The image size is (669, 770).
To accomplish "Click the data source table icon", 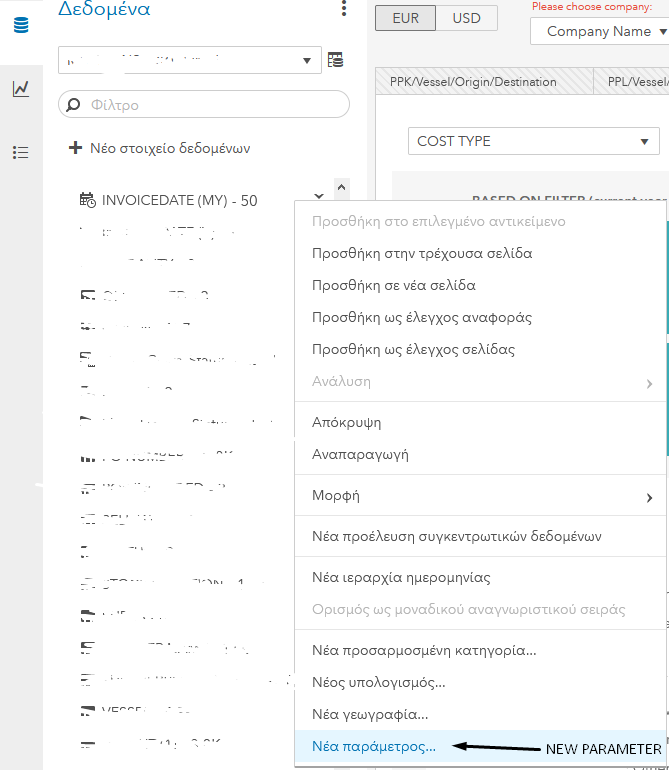I will (336, 60).
